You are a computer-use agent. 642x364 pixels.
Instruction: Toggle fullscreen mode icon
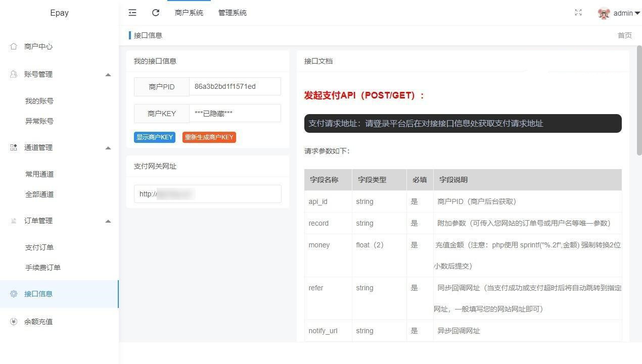578,13
